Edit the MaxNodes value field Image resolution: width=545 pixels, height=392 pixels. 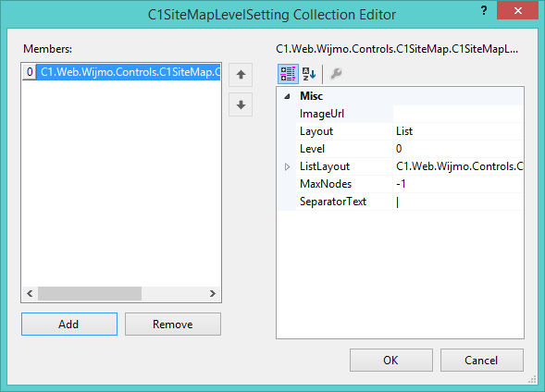pyautogui.click(x=458, y=184)
